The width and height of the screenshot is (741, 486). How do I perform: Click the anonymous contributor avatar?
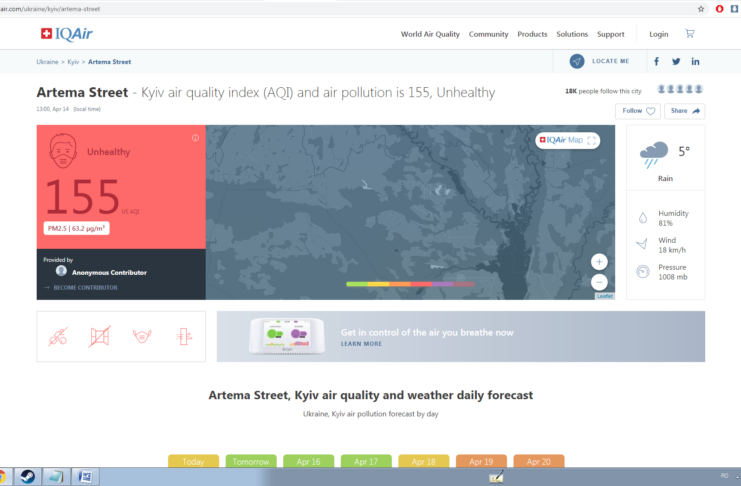[x=61, y=271]
